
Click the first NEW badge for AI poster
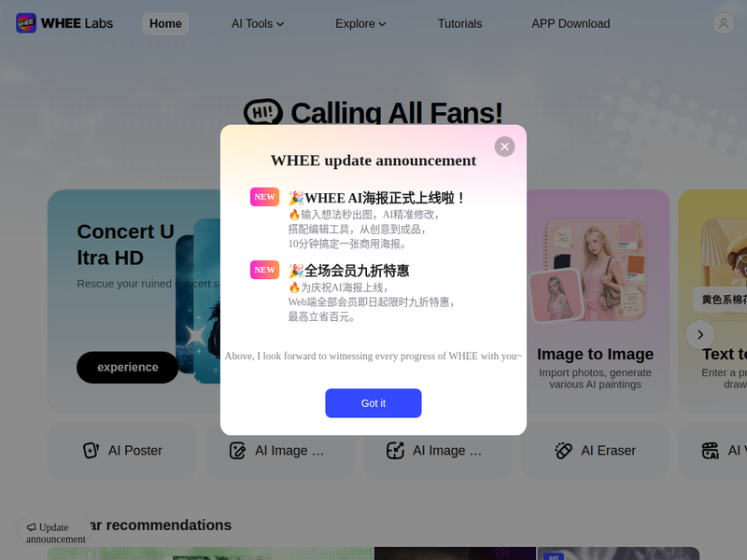264,197
